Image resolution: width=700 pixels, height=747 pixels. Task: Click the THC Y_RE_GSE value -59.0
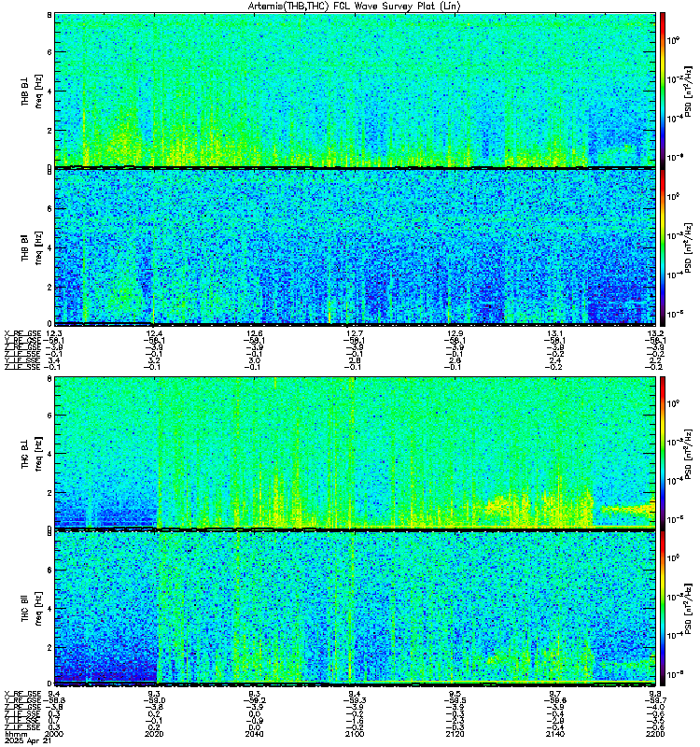[154, 700]
